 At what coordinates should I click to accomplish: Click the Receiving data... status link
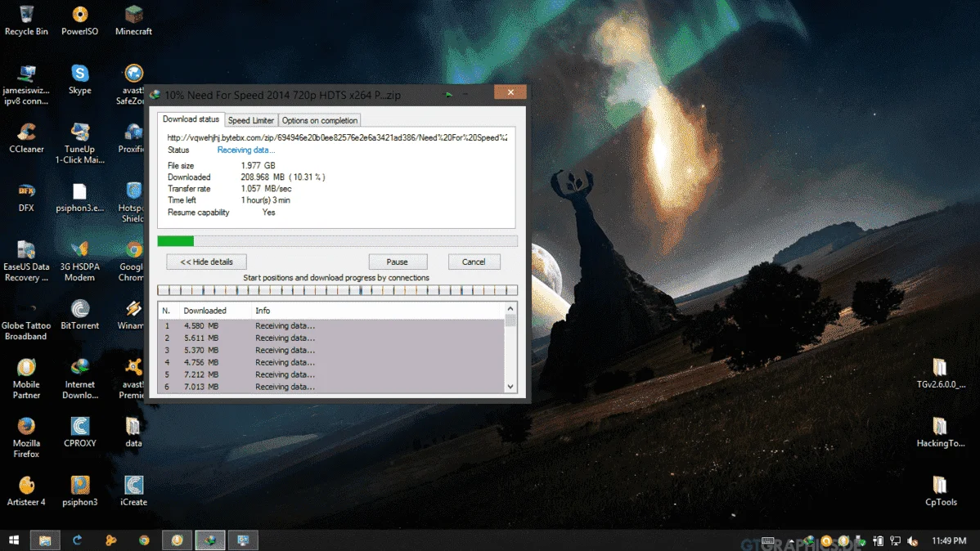point(245,150)
